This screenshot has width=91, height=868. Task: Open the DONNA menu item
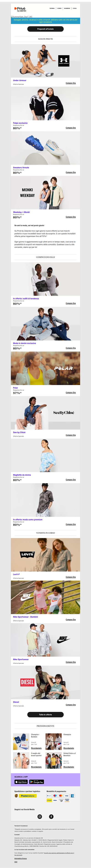click(x=52, y=8)
